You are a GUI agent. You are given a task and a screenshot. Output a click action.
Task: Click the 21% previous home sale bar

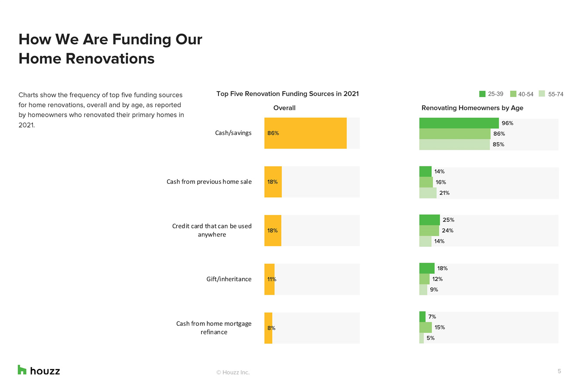pyautogui.click(x=428, y=193)
